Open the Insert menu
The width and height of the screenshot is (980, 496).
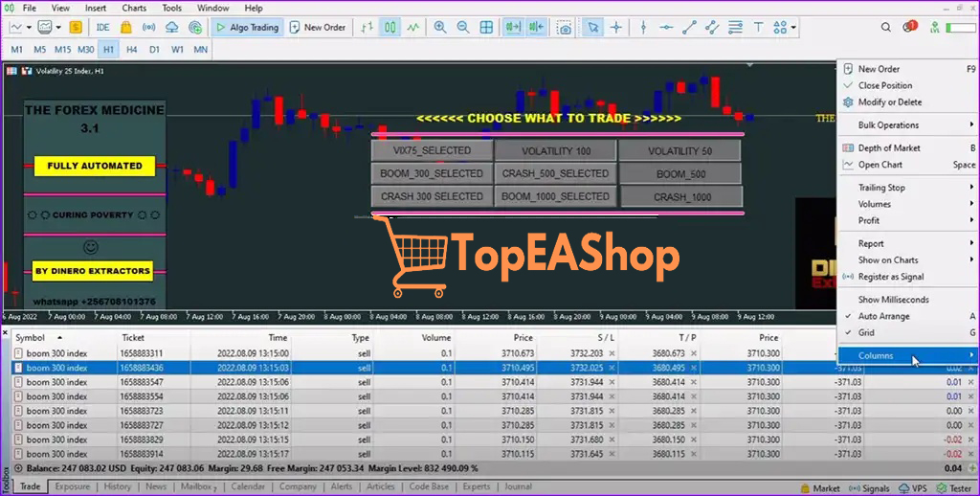(x=95, y=8)
